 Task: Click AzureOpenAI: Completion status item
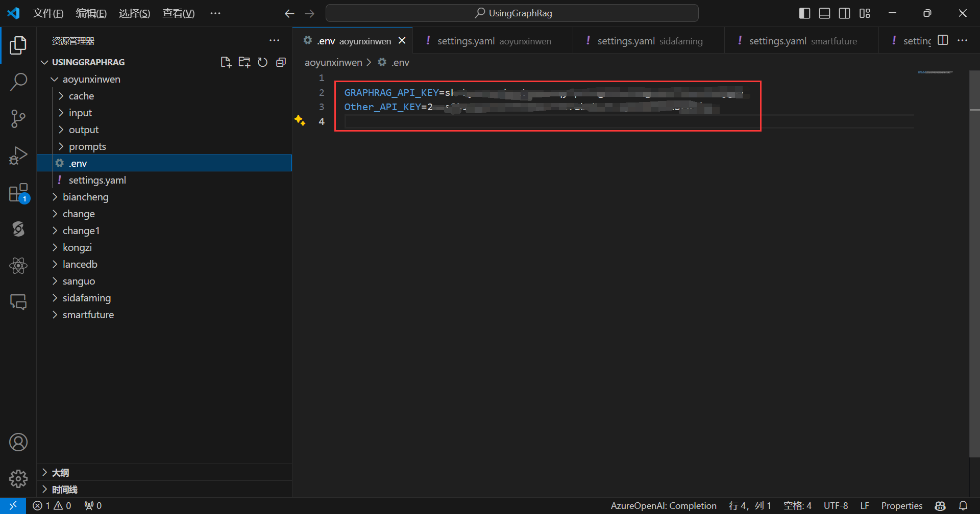pos(664,505)
